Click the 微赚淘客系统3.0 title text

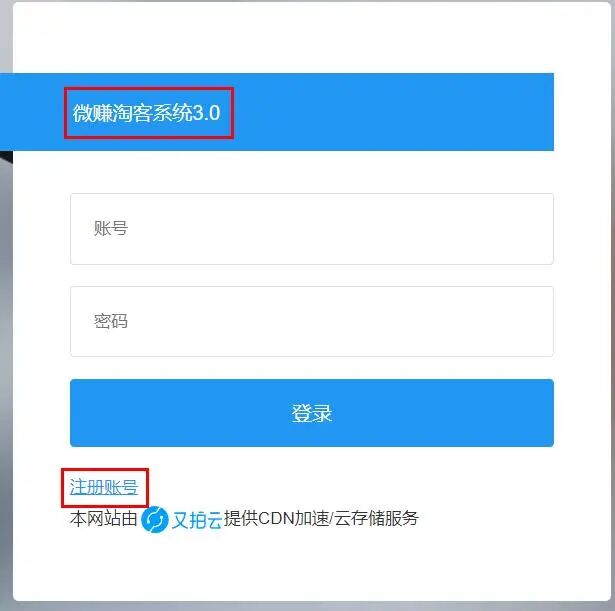(146, 113)
